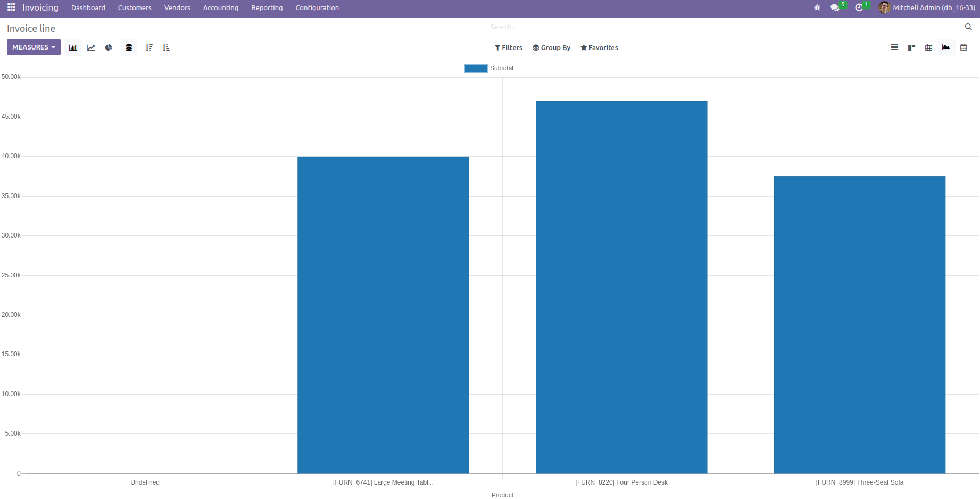This screenshot has width=980, height=499.
Task: Toggle the Subtotal legend label
Action: (502, 68)
